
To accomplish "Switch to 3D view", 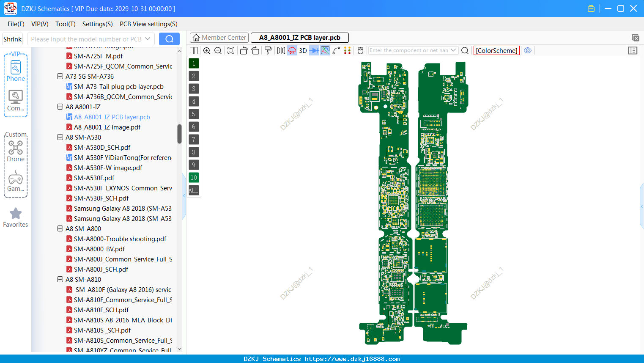I will click(x=303, y=50).
